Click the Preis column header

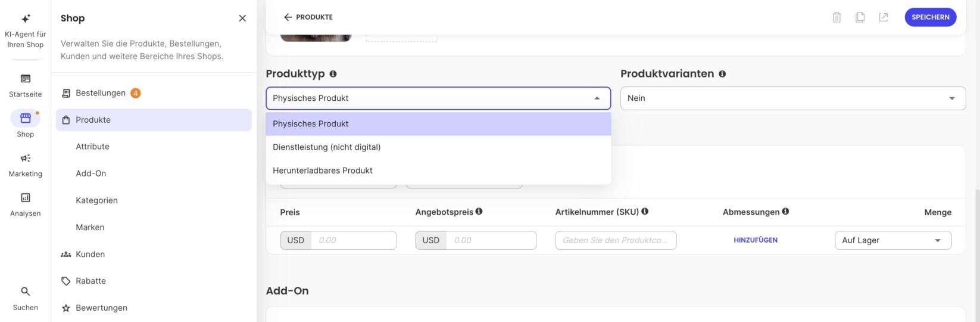290,212
